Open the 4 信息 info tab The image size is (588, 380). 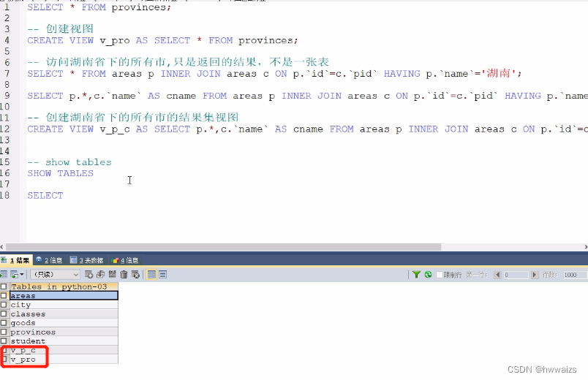coord(125,260)
